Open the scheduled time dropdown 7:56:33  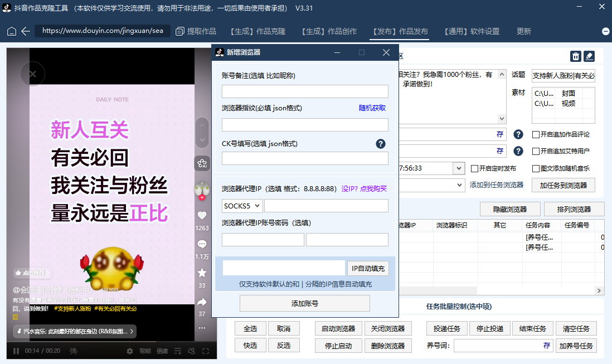coord(459,168)
